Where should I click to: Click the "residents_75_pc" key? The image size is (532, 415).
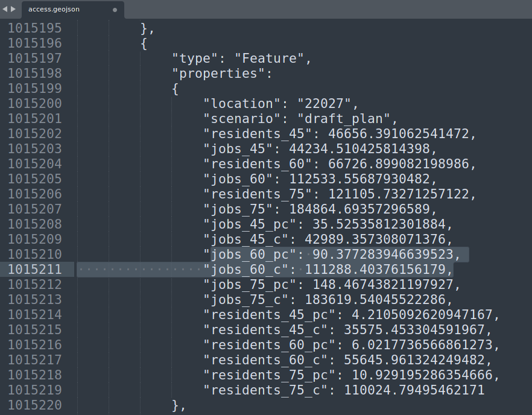point(269,375)
